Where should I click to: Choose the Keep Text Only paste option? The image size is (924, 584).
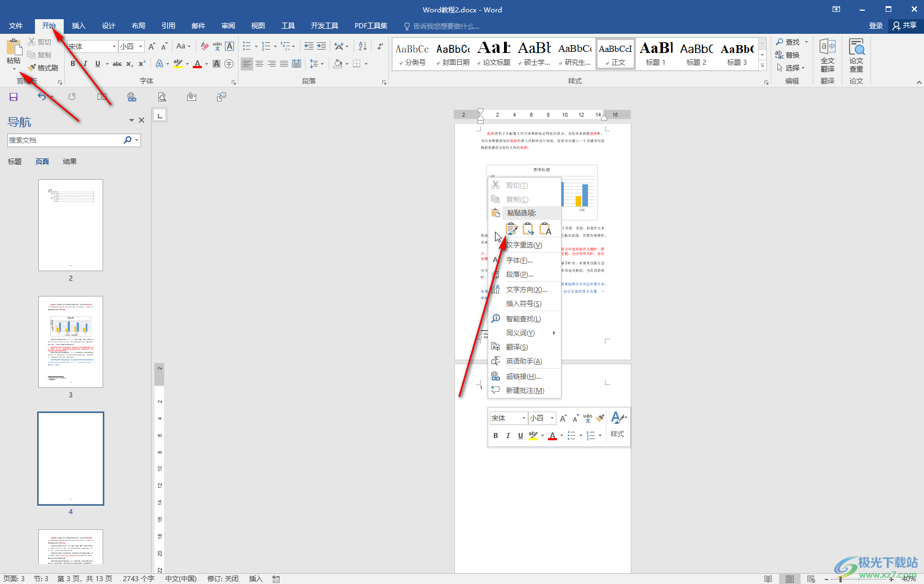pos(545,228)
